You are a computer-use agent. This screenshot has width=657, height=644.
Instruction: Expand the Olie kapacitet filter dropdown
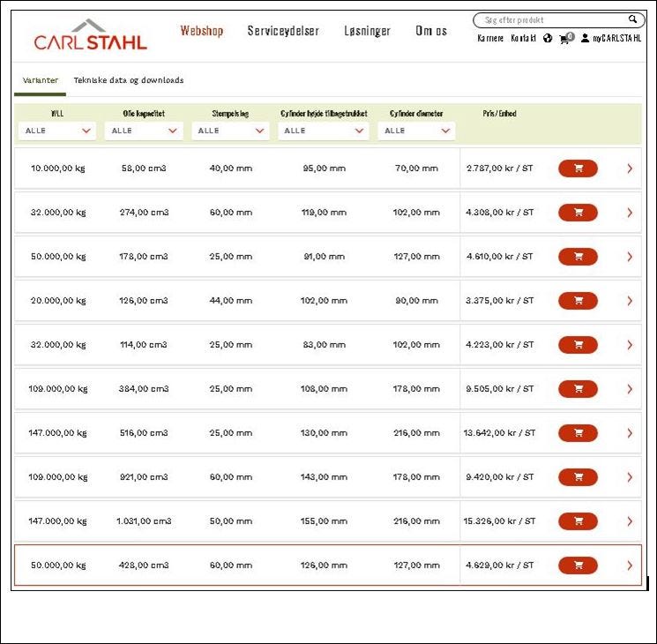pyautogui.click(x=144, y=131)
